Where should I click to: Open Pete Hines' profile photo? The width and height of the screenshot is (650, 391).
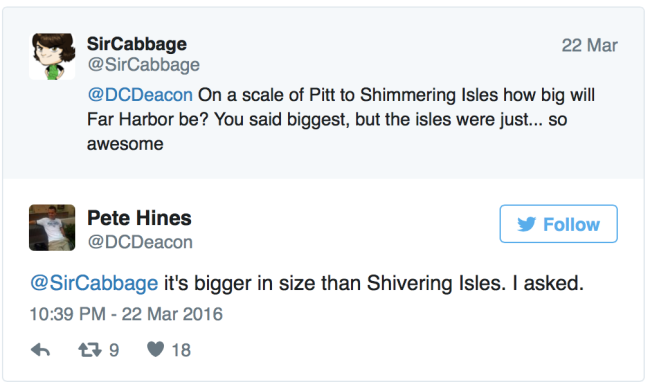click(52, 228)
